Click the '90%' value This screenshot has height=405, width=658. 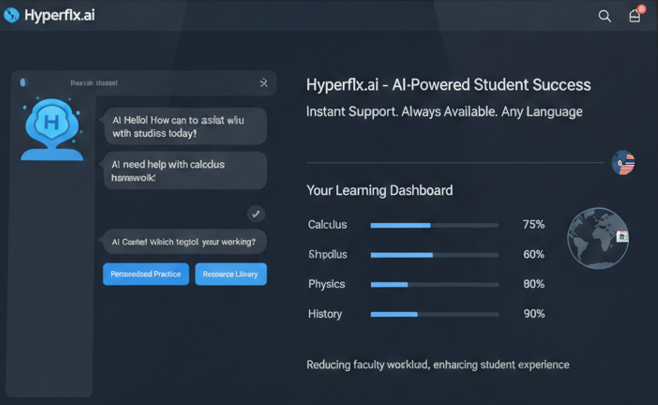(534, 314)
